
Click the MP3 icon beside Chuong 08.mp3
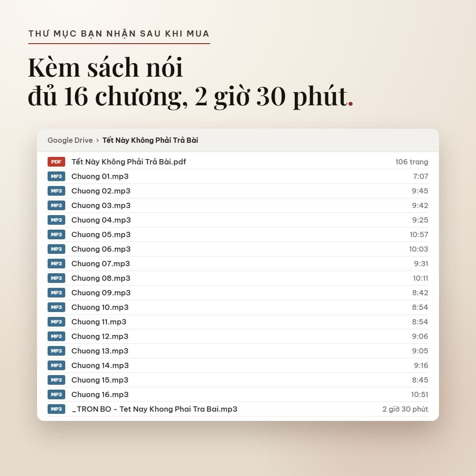click(56, 279)
